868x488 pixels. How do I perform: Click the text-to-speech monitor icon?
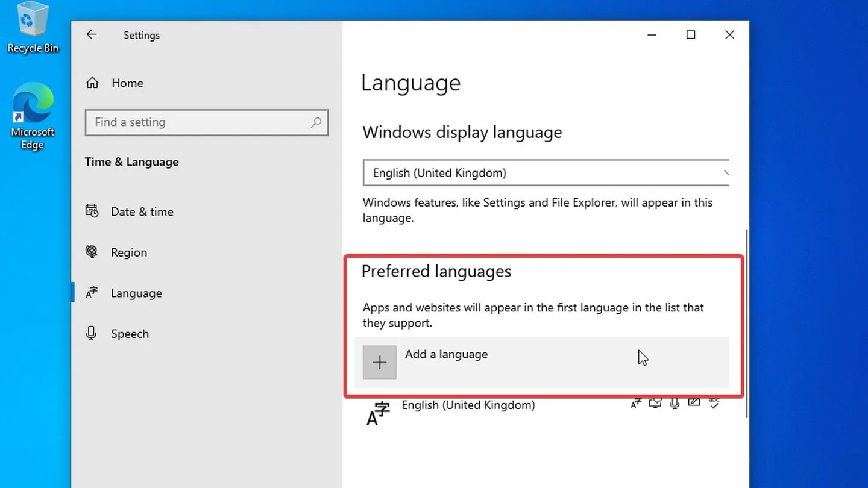655,403
